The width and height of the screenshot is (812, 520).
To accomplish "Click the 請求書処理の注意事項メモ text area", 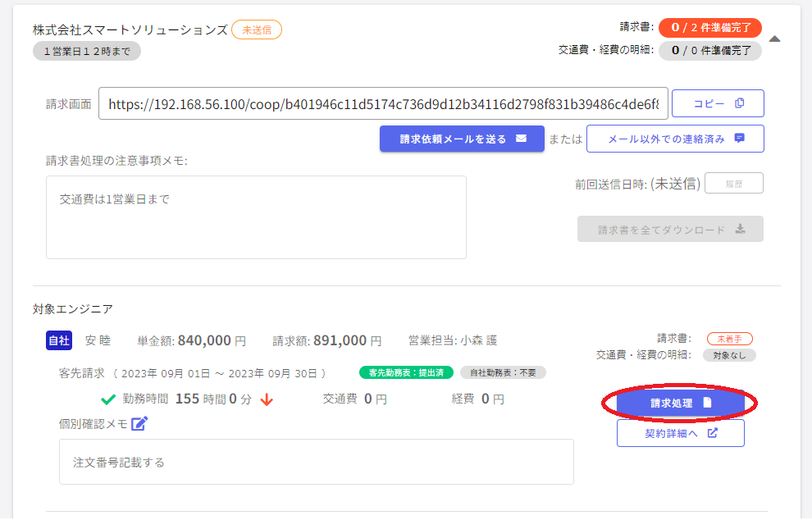I will point(256,217).
